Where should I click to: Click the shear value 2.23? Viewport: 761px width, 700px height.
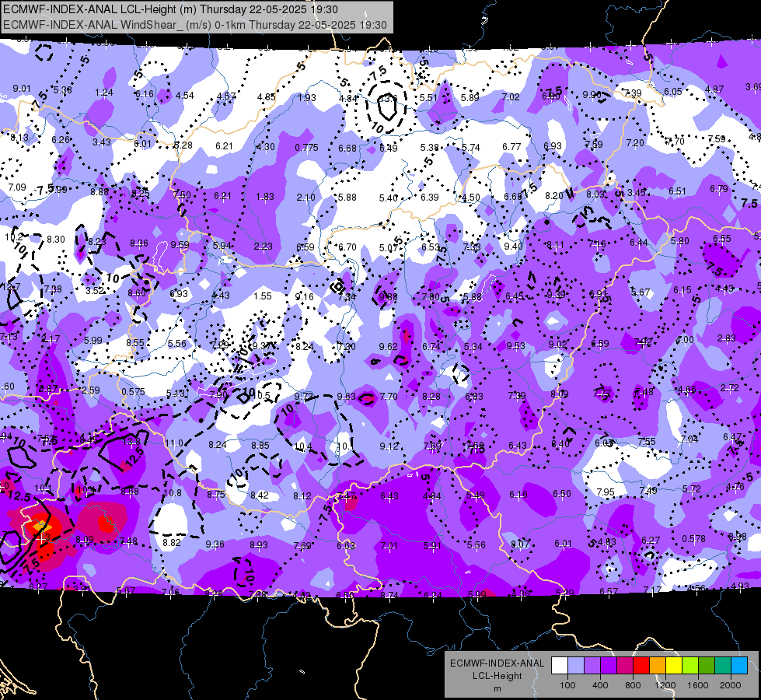click(x=263, y=246)
